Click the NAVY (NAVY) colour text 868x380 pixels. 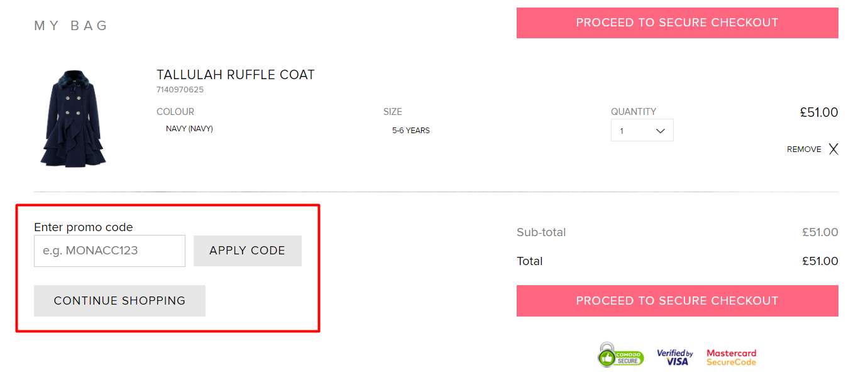coord(189,128)
